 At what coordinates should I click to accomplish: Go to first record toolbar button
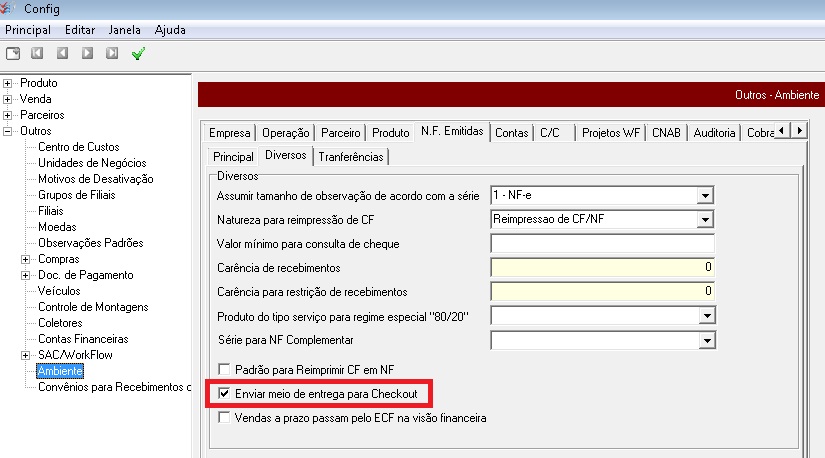38,53
